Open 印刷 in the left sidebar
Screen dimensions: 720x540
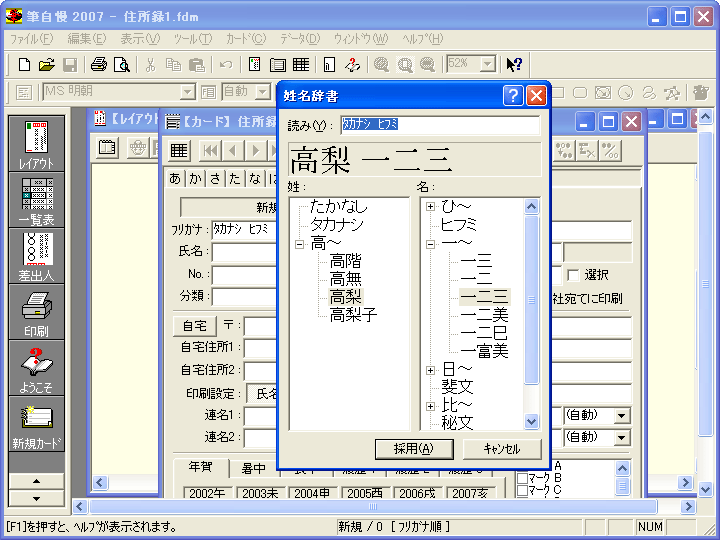36,312
